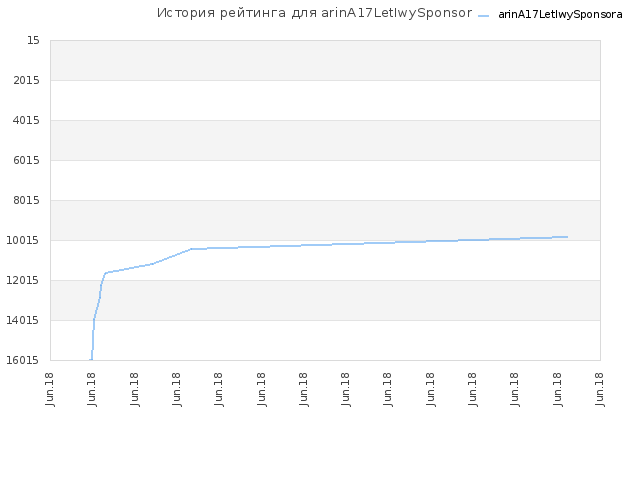
Task: Click the right end of the rating line
Action: coord(567,237)
